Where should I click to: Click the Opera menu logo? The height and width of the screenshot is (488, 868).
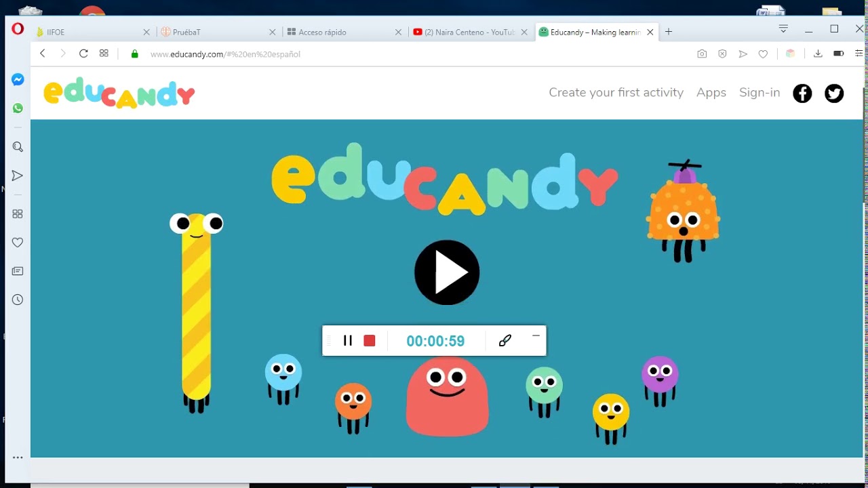click(x=18, y=29)
